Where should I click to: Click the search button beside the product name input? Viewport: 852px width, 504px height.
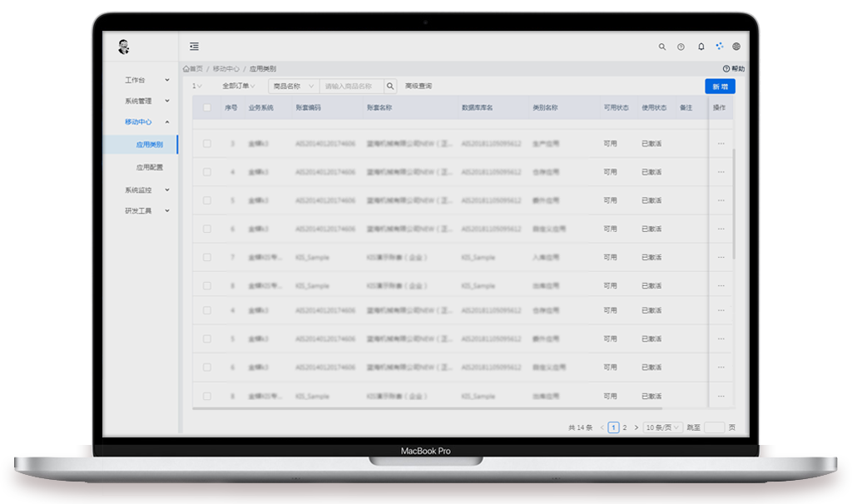point(390,86)
